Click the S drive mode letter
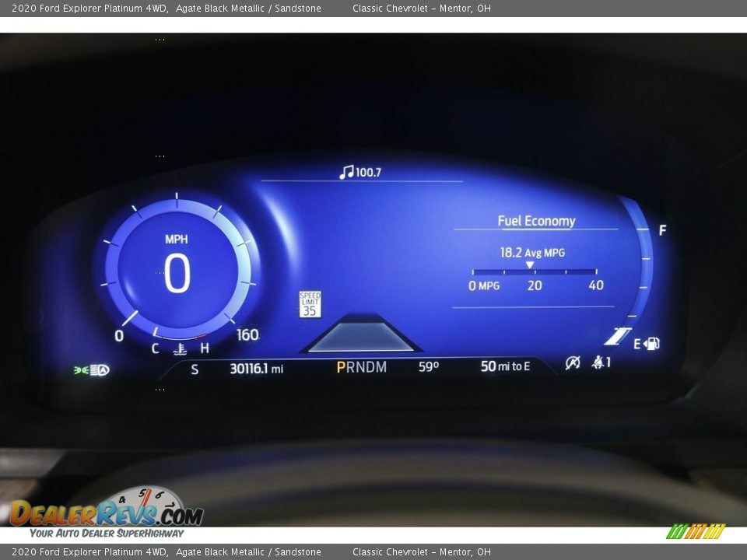Image resolution: width=747 pixels, height=560 pixels. pyautogui.click(x=195, y=369)
